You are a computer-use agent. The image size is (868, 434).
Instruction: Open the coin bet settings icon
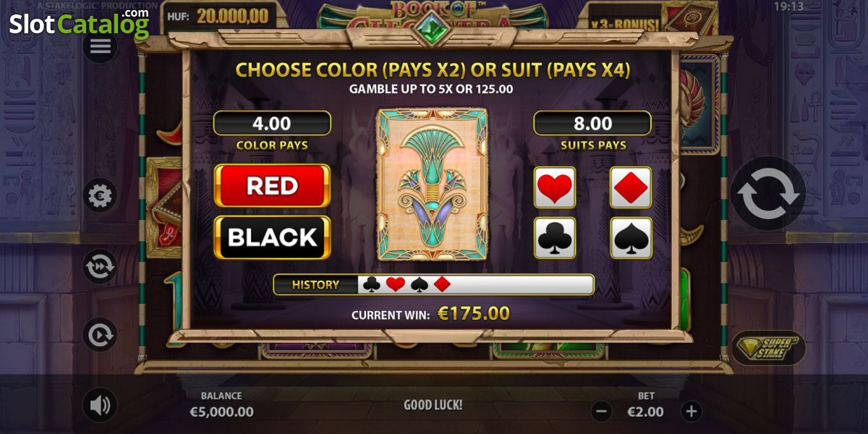pyautogui.click(x=100, y=195)
